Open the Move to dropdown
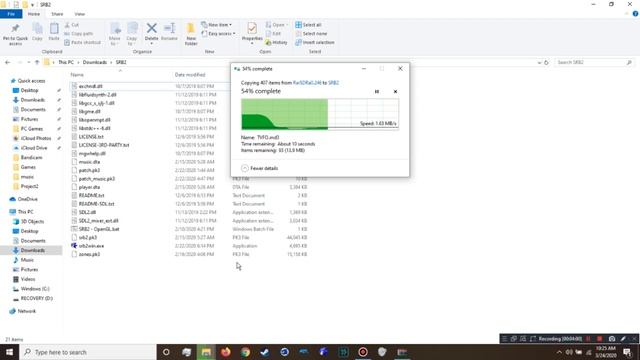 (115, 34)
